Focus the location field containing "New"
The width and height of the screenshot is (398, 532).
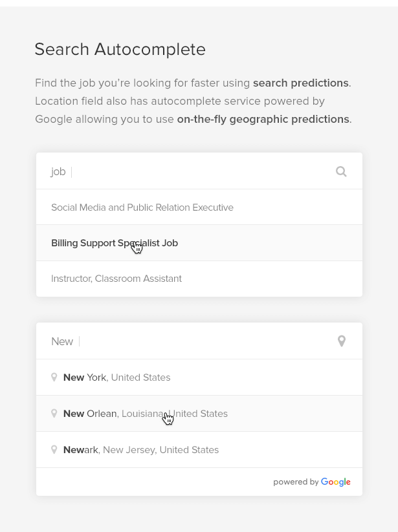194,341
